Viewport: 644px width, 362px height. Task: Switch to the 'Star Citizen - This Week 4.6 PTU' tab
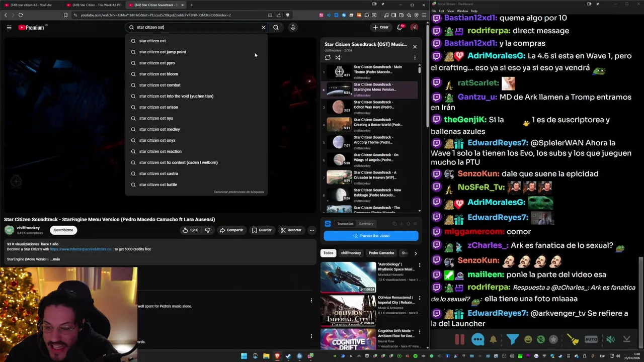(x=94, y=5)
